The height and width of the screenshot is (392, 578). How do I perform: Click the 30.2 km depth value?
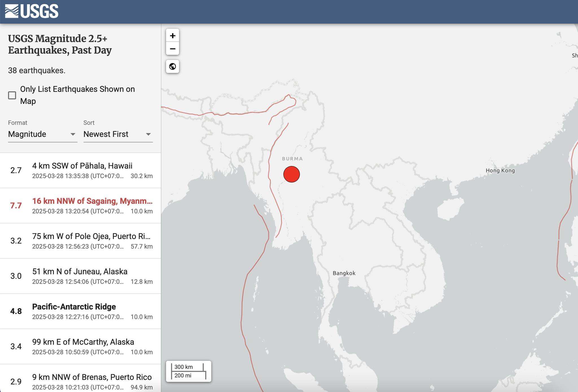pos(141,176)
